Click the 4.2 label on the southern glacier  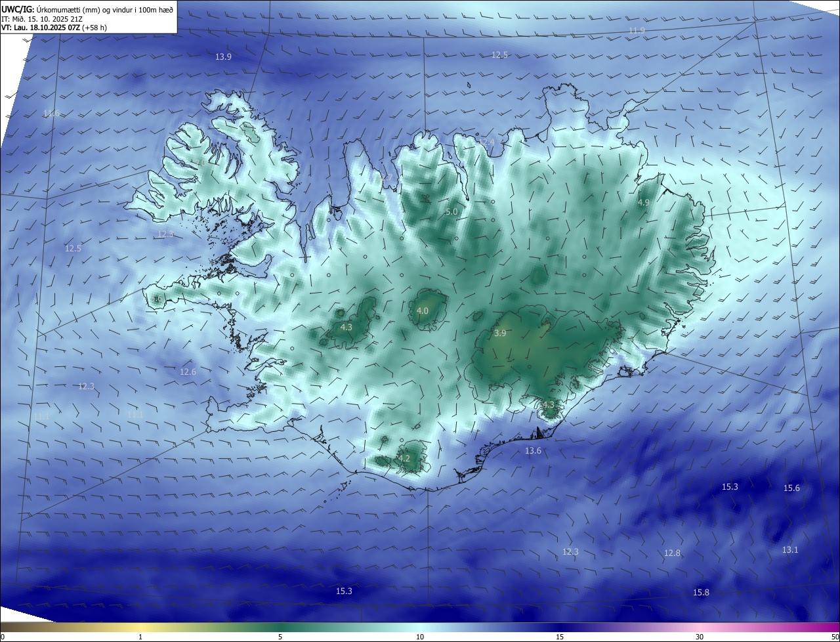click(x=404, y=459)
